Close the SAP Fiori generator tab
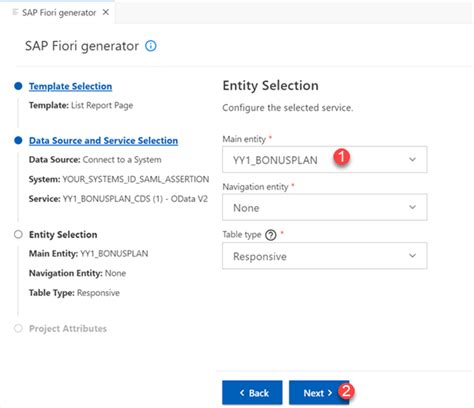Viewport: 474px width, 408px height. pos(106,12)
